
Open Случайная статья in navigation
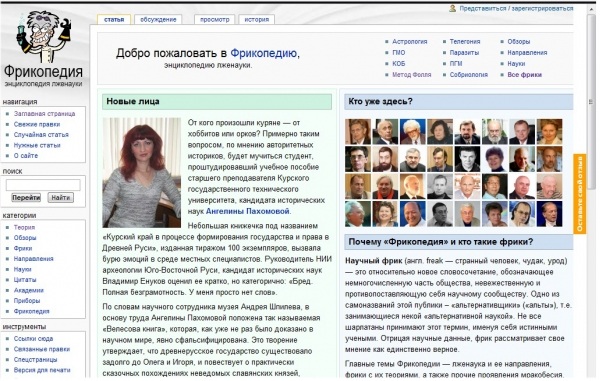(41, 135)
